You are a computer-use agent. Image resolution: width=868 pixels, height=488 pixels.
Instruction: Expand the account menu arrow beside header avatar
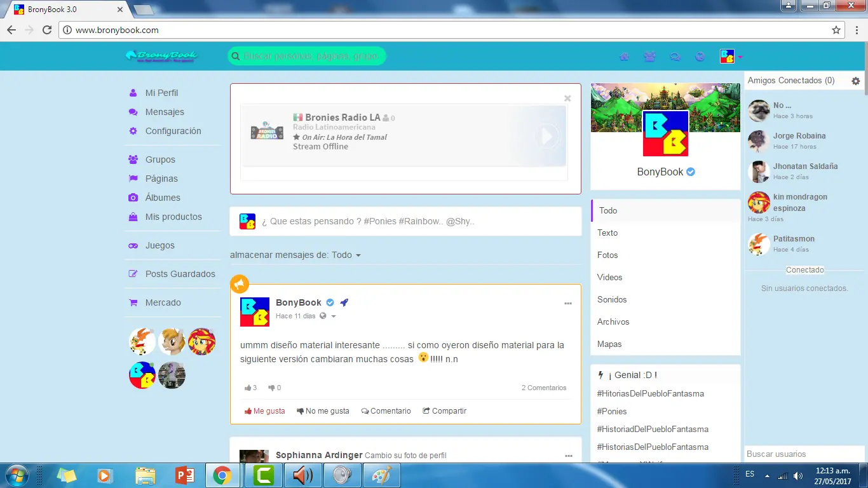click(740, 57)
